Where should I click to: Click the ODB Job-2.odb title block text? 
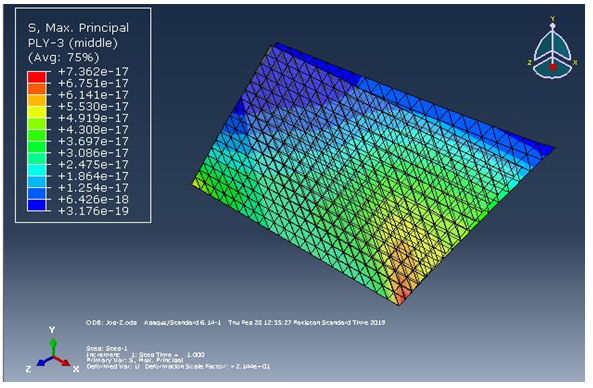[x=236, y=323]
